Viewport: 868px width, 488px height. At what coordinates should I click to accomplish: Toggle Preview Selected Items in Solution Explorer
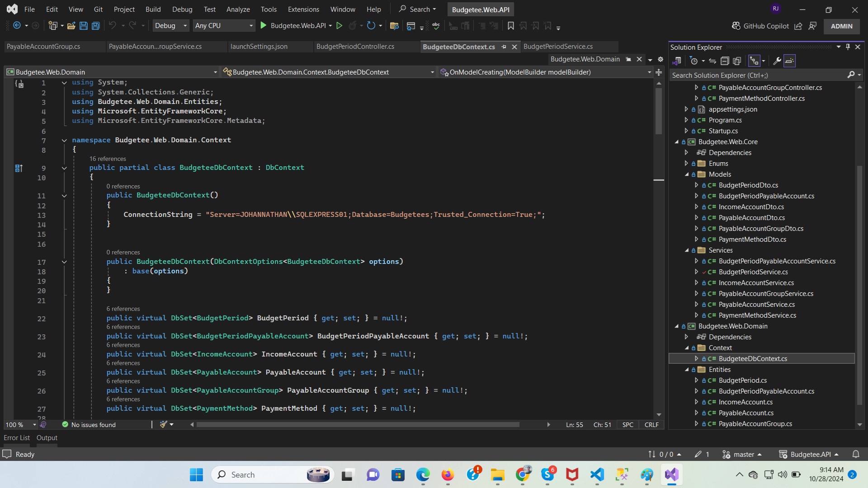789,61
